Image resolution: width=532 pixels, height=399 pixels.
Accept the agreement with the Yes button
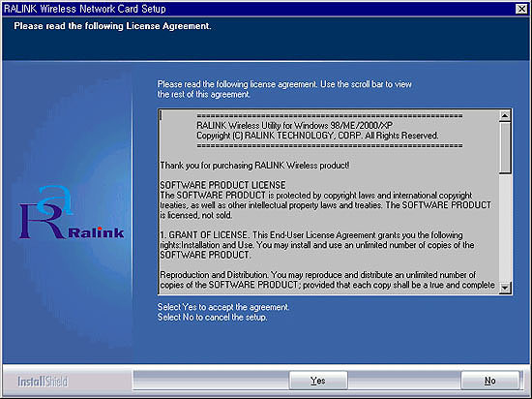click(318, 381)
